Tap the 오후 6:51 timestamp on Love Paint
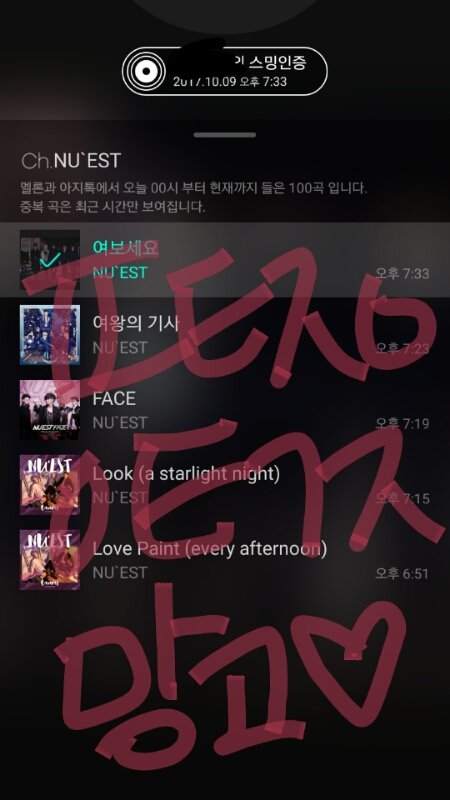 402,574
